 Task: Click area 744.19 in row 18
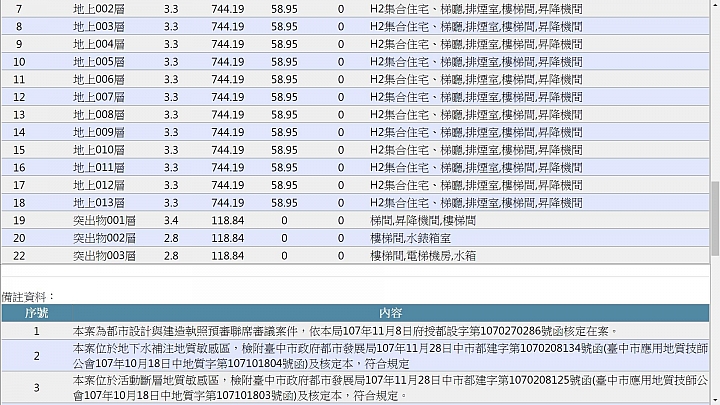227,202
